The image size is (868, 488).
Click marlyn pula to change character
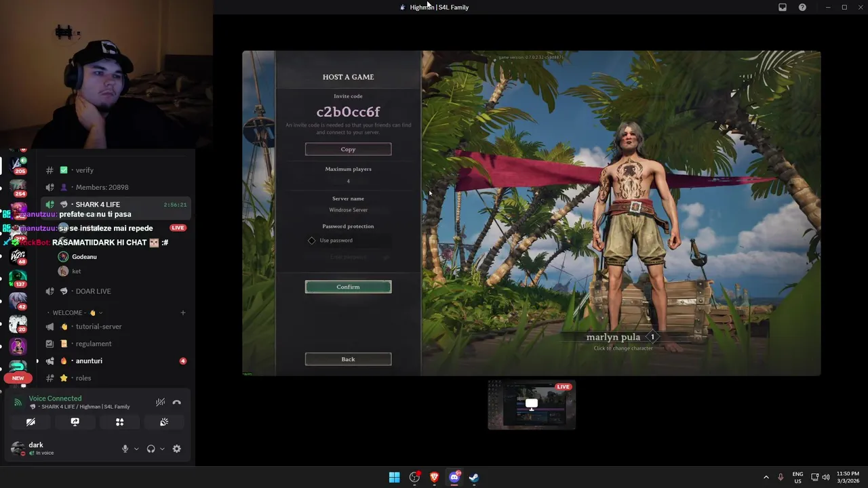coord(623,341)
